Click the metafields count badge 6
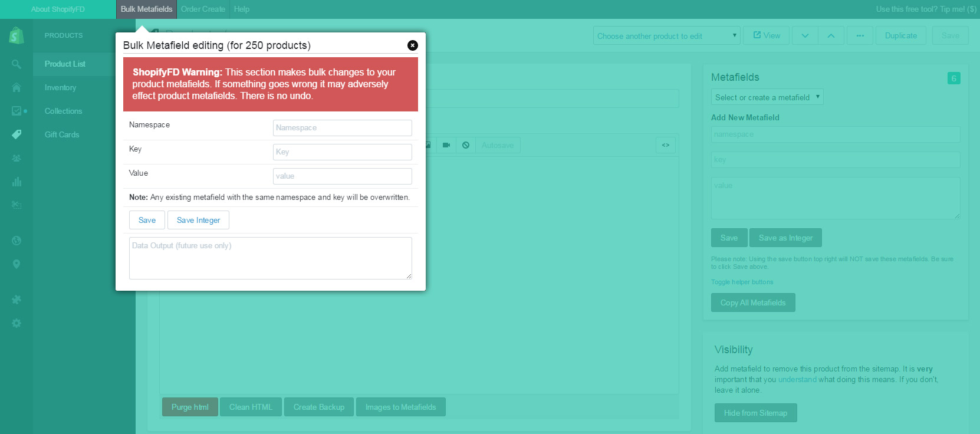 (x=953, y=78)
